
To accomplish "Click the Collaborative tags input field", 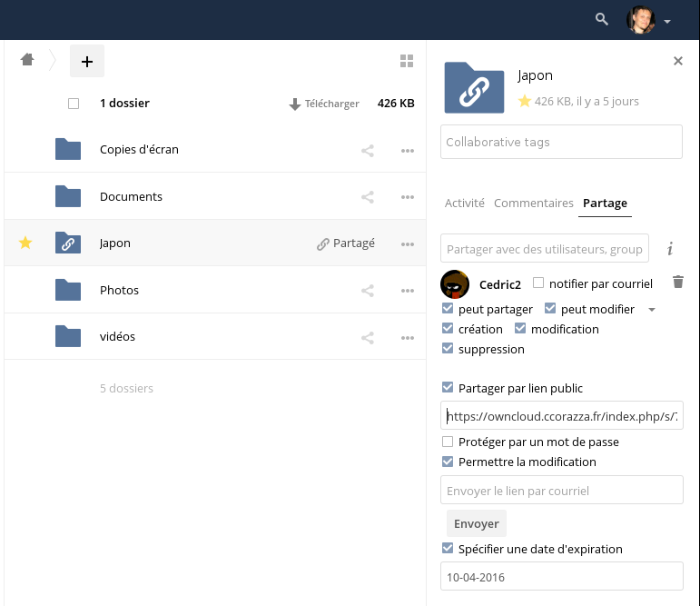I will 561,142.
